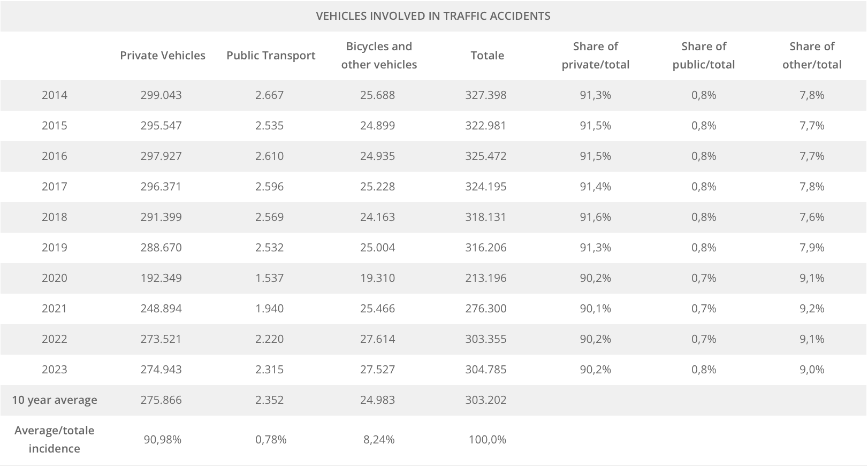This screenshot has height=475, width=868.
Task: Click the 2014 row label
Action: pyautogui.click(x=55, y=95)
